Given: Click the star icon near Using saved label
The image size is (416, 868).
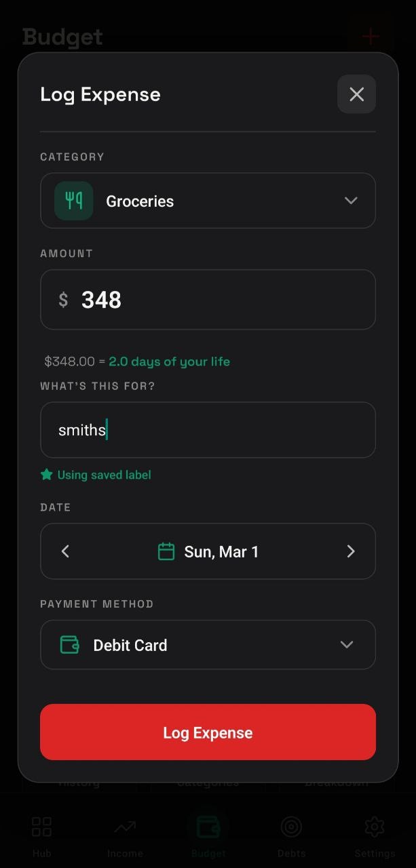Looking at the screenshot, I should click(x=46, y=475).
